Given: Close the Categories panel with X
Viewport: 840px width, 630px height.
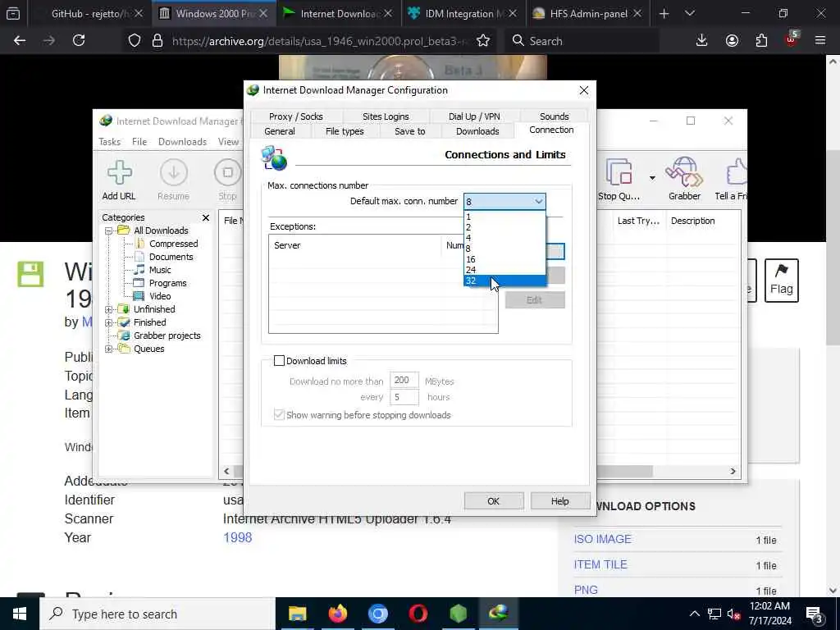Looking at the screenshot, I should [x=206, y=217].
